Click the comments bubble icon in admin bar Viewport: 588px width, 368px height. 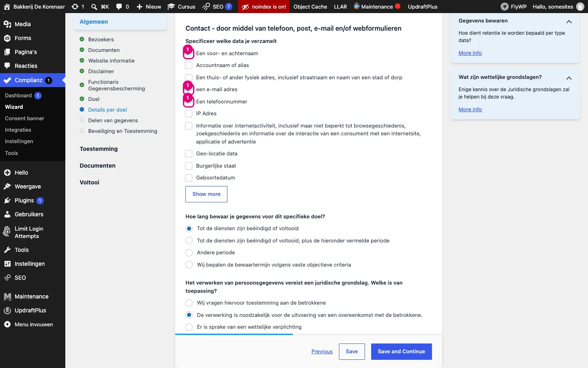[119, 7]
